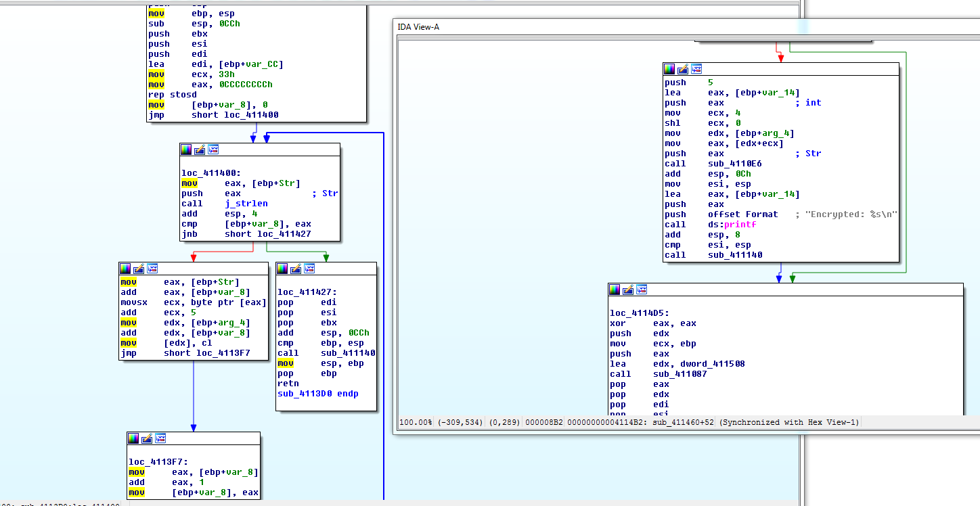The image size is (980, 506).
Task: Click the sub_4110E6 call target
Action: pyautogui.click(x=734, y=164)
